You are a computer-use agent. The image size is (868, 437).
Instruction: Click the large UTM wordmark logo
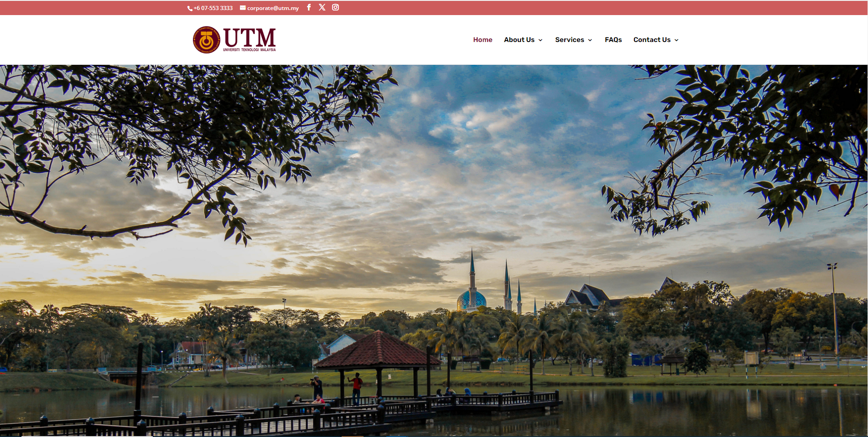coord(249,37)
